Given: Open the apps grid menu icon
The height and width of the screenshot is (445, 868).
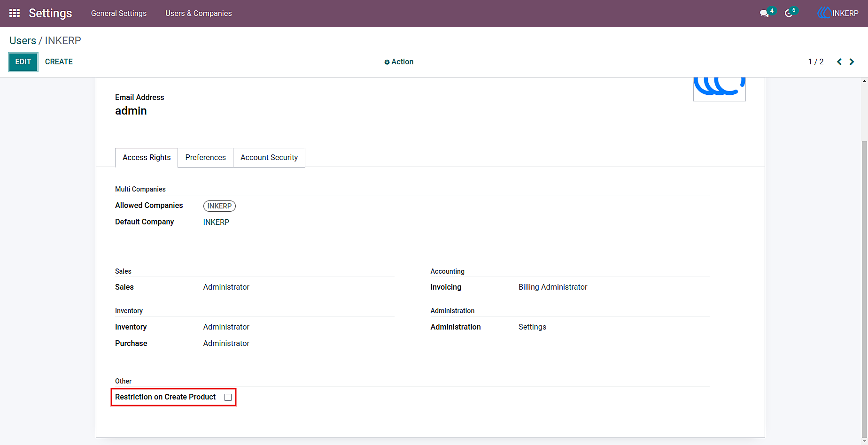Looking at the screenshot, I should (x=15, y=13).
